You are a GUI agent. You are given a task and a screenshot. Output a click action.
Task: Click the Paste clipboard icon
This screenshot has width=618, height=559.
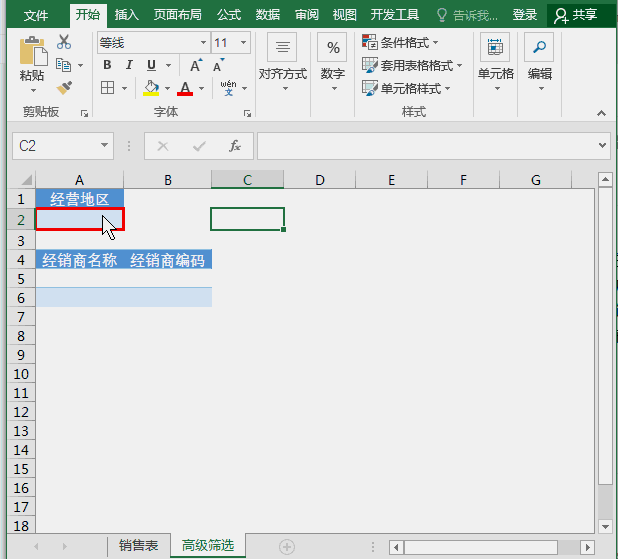33,51
